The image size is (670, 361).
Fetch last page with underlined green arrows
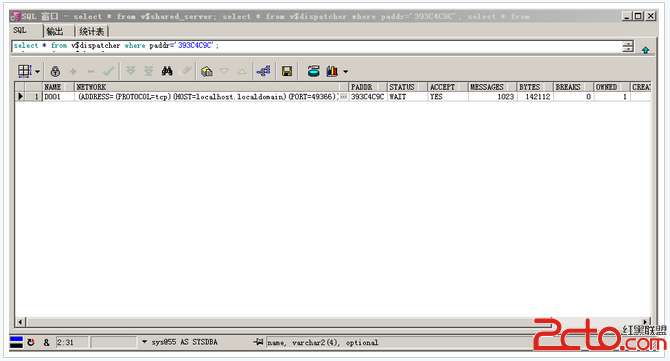(148, 71)
